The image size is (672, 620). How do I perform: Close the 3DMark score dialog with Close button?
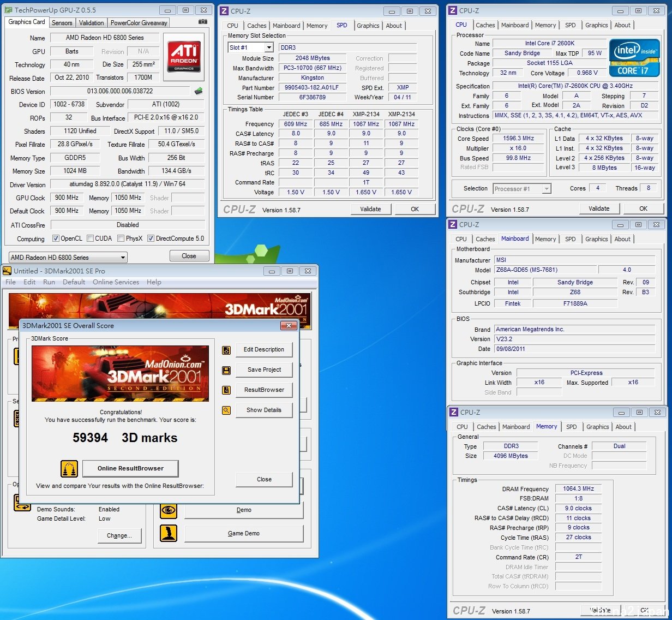(x=264, y=480)
